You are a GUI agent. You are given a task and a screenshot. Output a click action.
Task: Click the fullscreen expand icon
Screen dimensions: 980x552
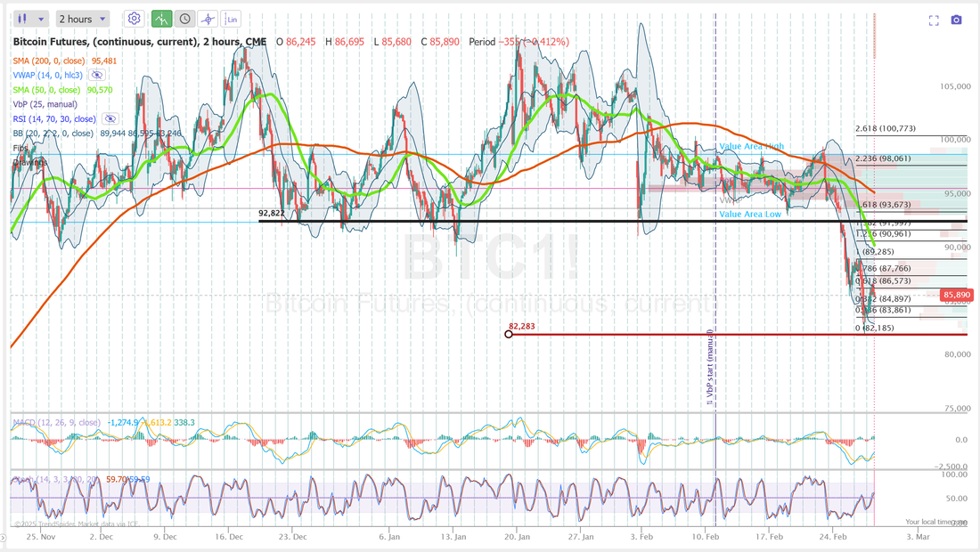click(x=934, y=20)
